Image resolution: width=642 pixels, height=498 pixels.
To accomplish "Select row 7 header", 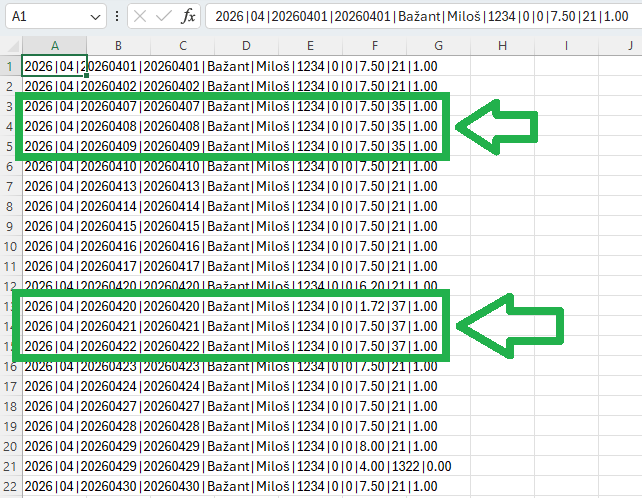I will 11,187.
